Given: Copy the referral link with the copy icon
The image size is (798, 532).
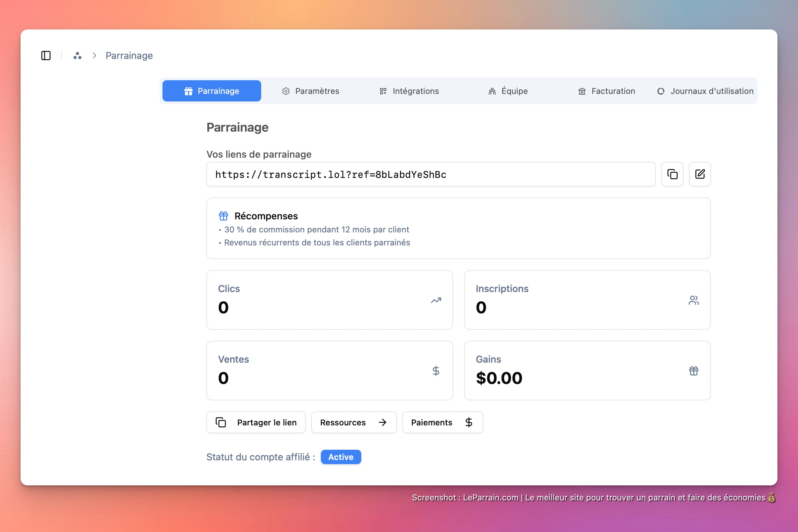Looking at the screenshot, I should tap(672, 174).
